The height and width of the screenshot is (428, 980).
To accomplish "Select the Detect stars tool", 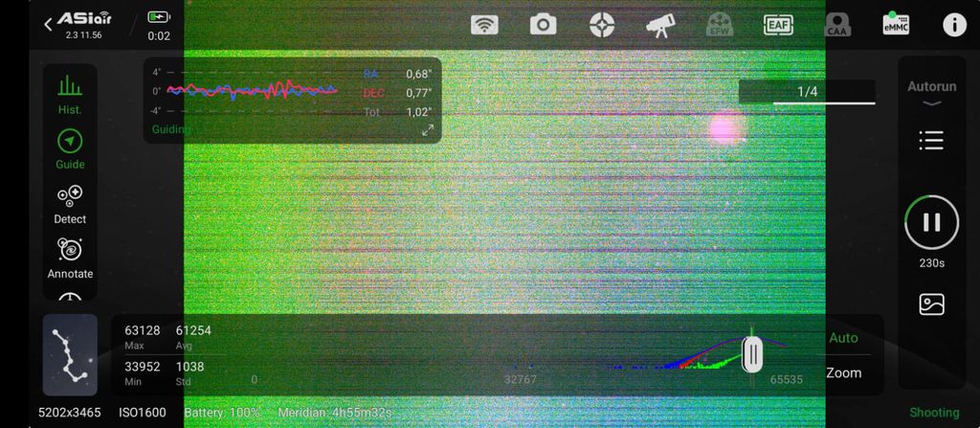I will (x=70, y=205).
